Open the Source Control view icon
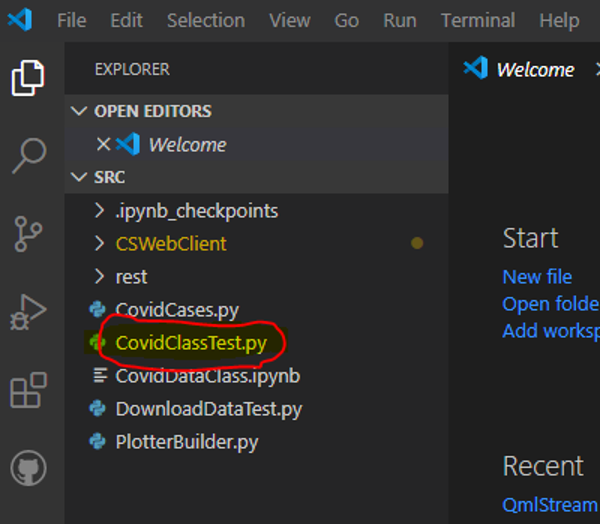The height and width of the screenshot is (524, 600). (x=28, y=233)
